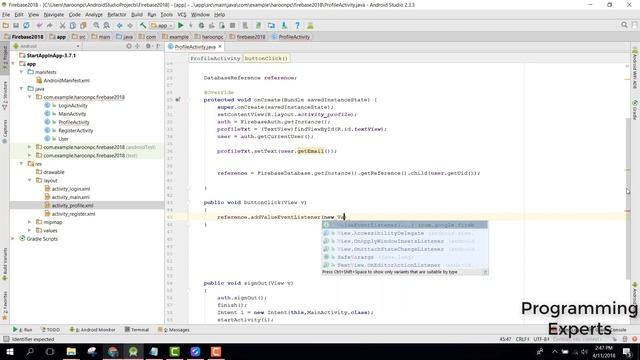This screenshot has width=640, height=360.
Task: Click the Paste toolbar icon
Action: tap(83, 25)
